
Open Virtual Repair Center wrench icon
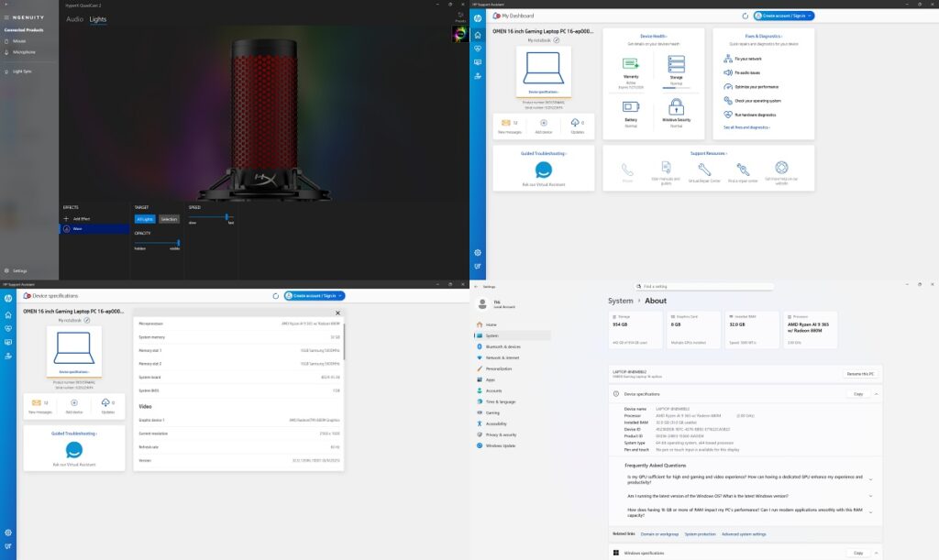[x=704, y=170]
